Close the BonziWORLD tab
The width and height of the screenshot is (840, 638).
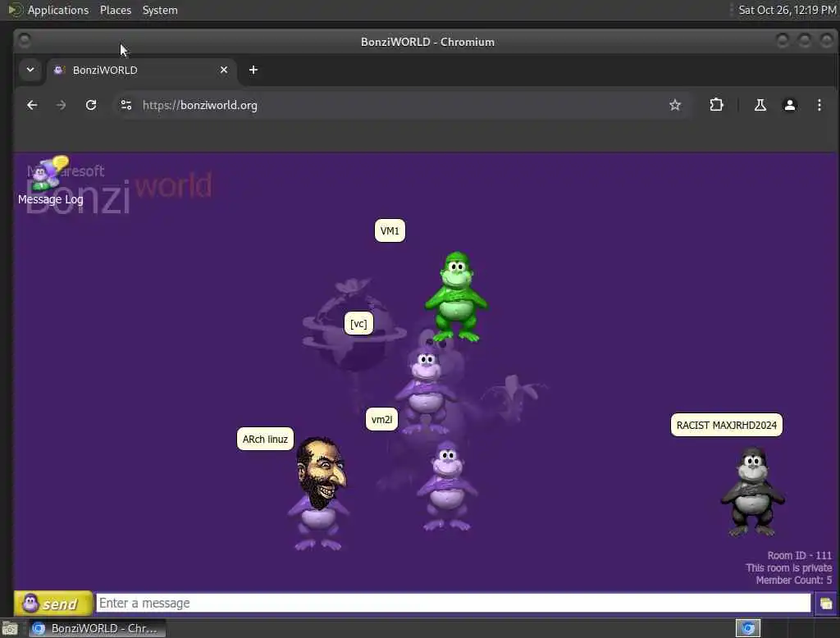(x=224, y=71)
